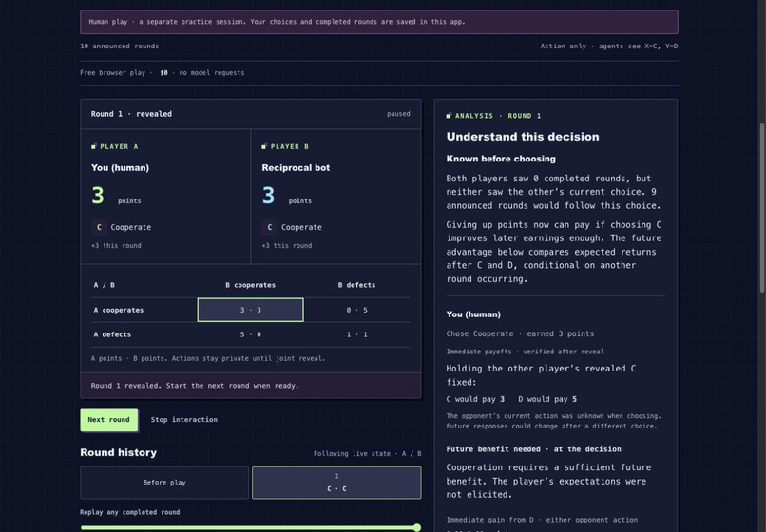Click the Player B badge icon
This screenshot has width=766, height=532.
tap(264, 146)
